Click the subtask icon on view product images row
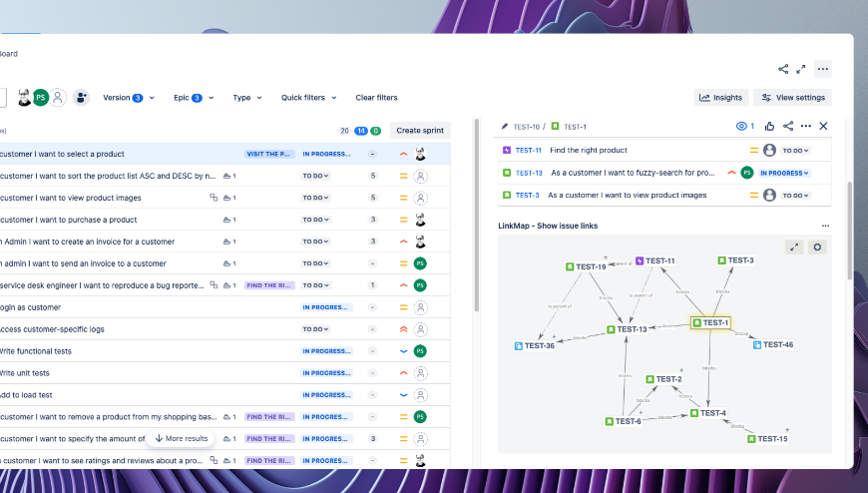The image size is (868, 493). [214, 198]
